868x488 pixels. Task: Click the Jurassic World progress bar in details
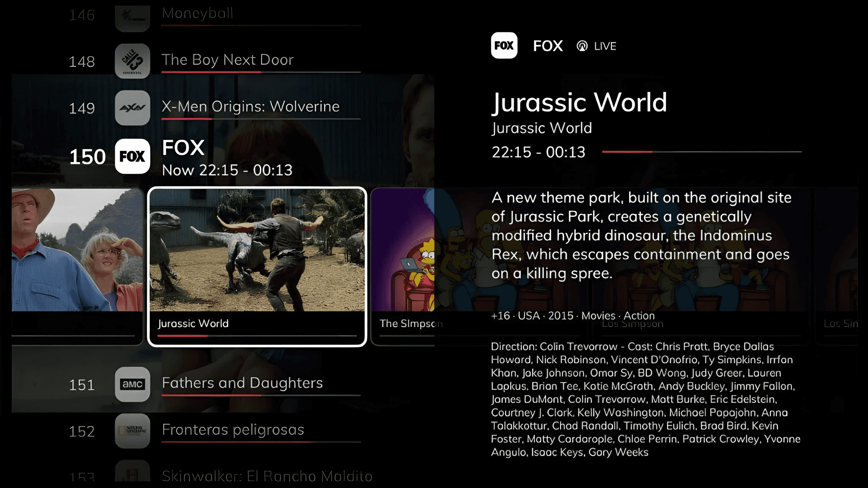[701, 152]
